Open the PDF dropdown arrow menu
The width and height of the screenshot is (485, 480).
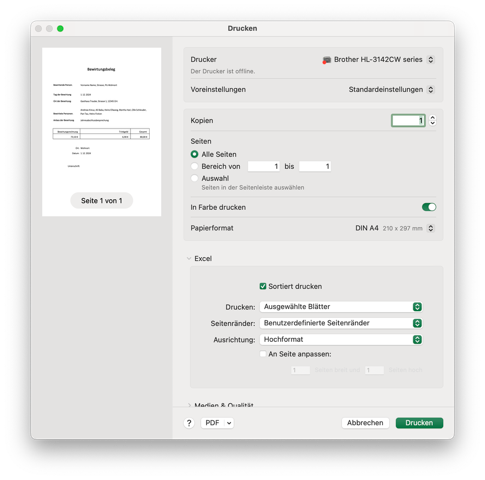[229, 423]
